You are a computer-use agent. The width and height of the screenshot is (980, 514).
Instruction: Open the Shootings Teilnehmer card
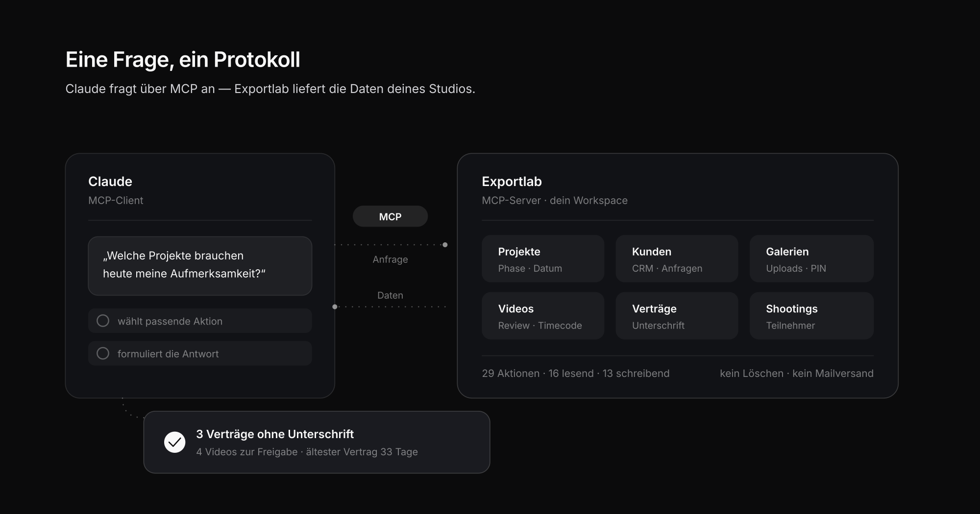811,316
